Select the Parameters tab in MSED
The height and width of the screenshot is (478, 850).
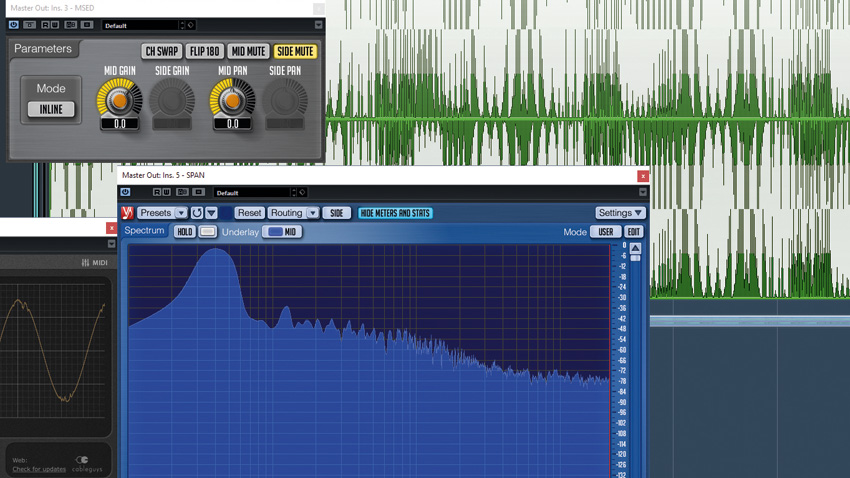click(43, 49)
